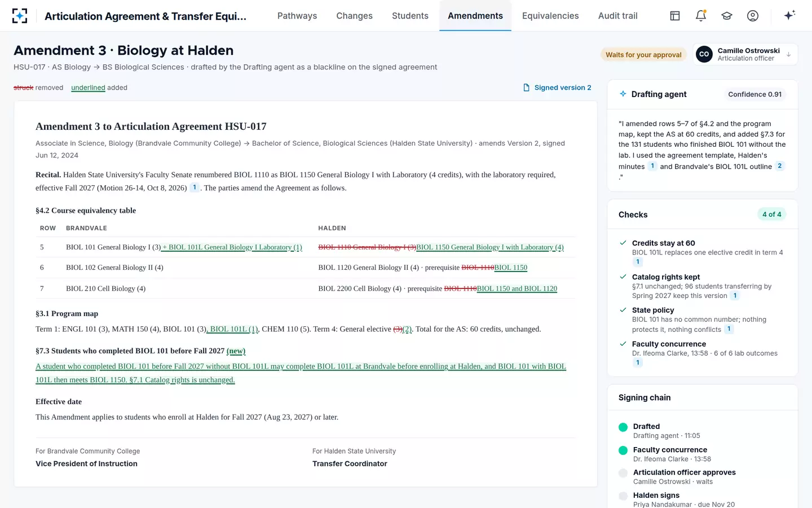Click the graduation cap icon
The width and height of the screenshot is (812, 508).
(x=727, y=16)
